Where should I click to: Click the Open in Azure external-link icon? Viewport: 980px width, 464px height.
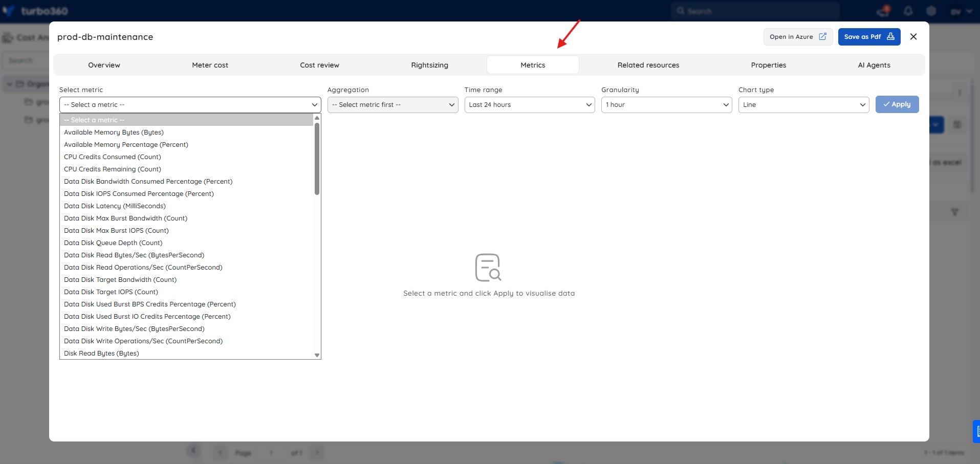click(x=822, y=36)
